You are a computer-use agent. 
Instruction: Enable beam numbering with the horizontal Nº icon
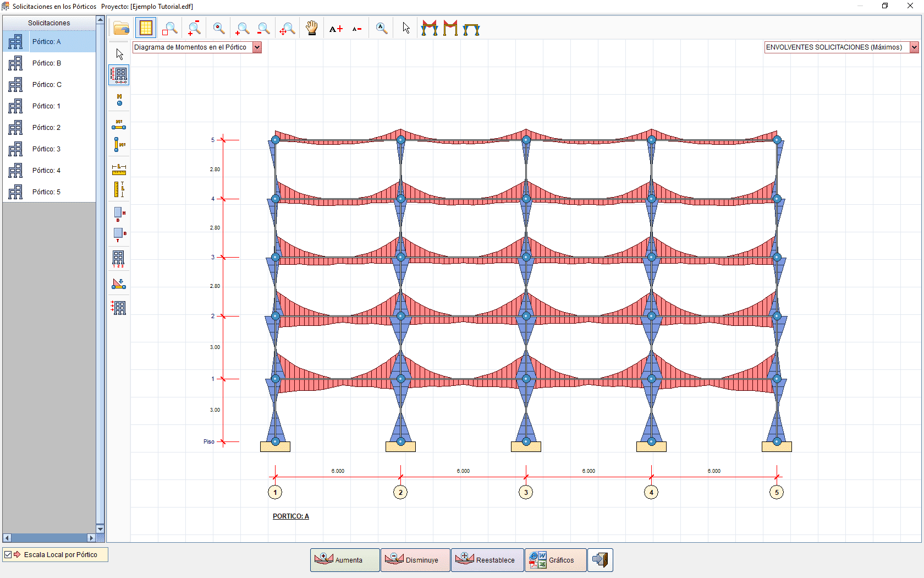tap(119, 125)
